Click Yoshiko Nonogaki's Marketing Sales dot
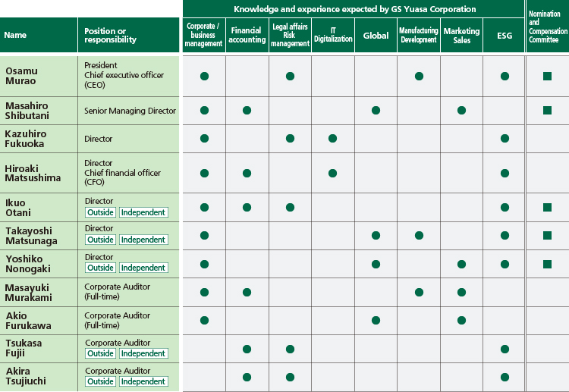 click(x=461, y=265)
